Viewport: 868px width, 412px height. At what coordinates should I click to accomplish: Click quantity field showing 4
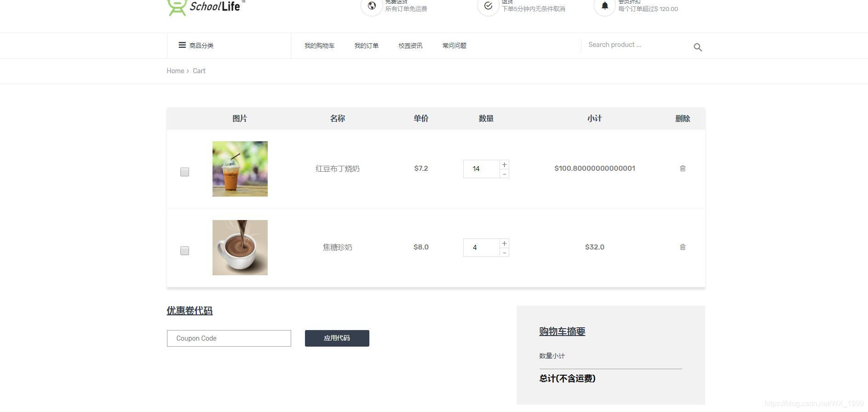coord(481,248)
